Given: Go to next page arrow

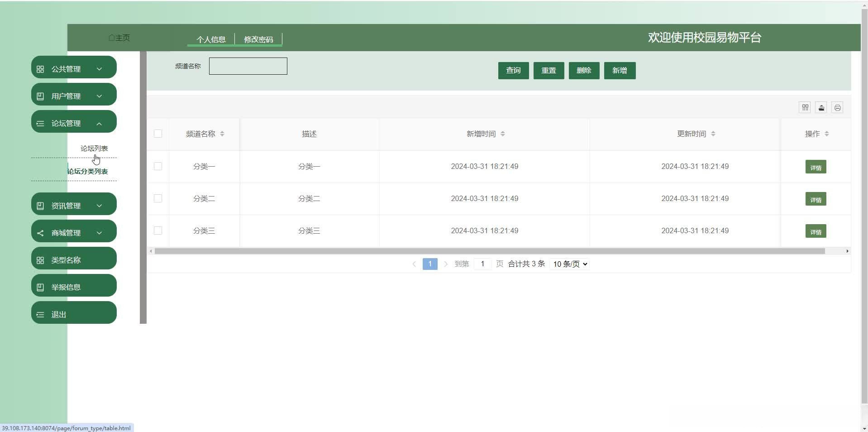Looking at the screenshot, I should pyautogui.click(x=446, y=264).
